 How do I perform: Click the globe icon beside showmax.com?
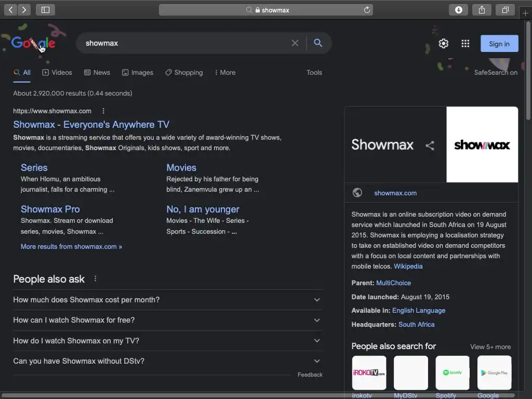coord(357,192)
